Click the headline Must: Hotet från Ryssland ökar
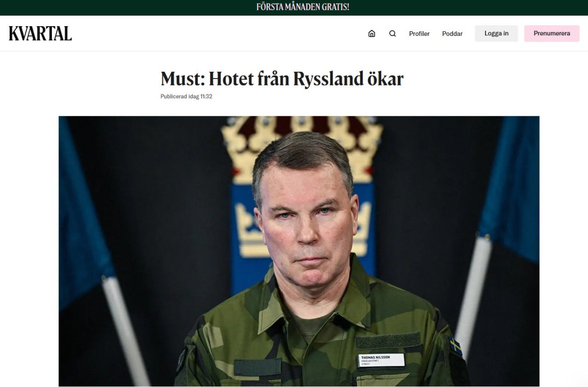588x387 pixels. (x=282, y=79)
